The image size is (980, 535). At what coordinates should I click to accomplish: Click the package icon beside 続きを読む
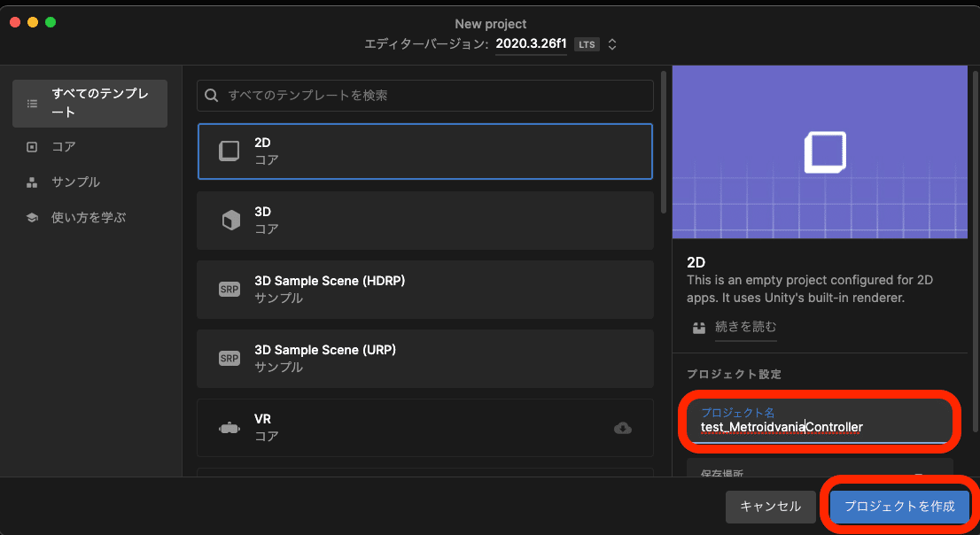[699, 328]
